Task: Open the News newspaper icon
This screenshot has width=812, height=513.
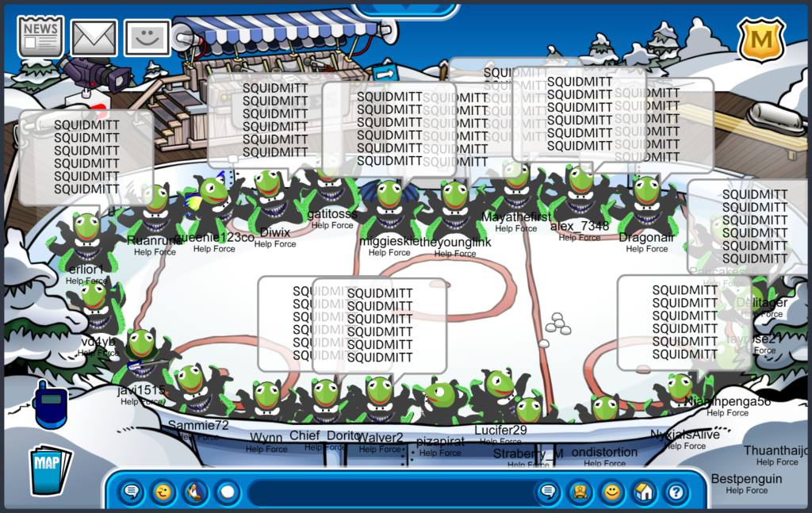Action: tap(40, 37)
